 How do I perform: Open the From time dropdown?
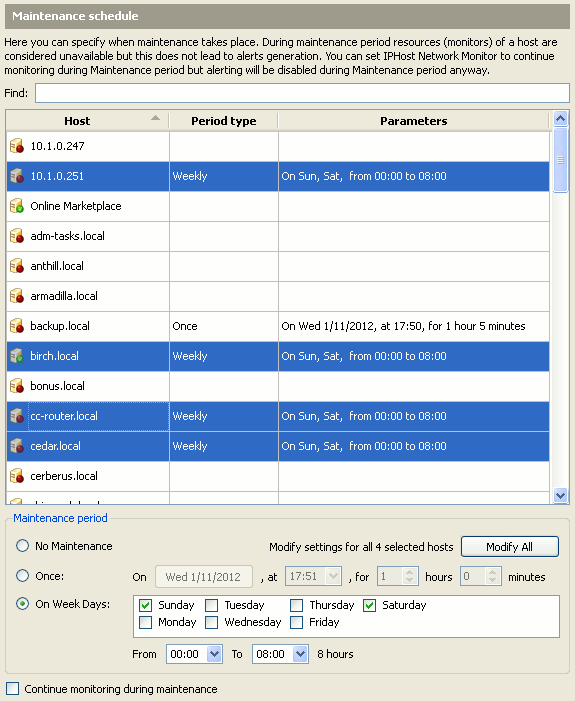point(214,654)
